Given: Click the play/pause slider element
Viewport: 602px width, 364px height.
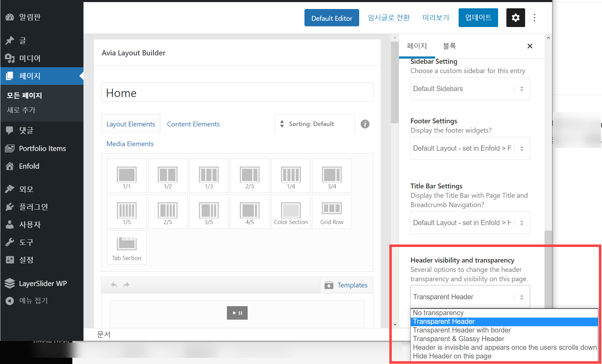Looking at the screenshot, I should [237, 313].
